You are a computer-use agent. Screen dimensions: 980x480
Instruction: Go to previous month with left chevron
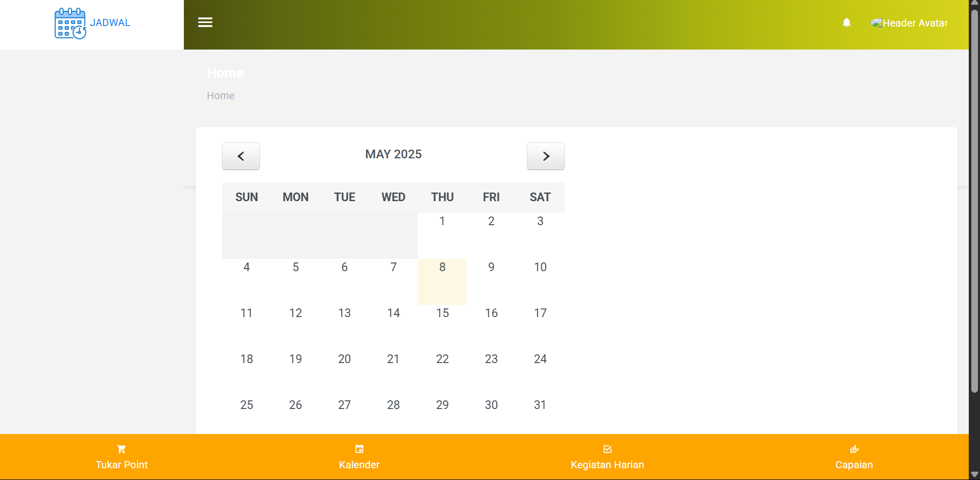click(241, 156)
